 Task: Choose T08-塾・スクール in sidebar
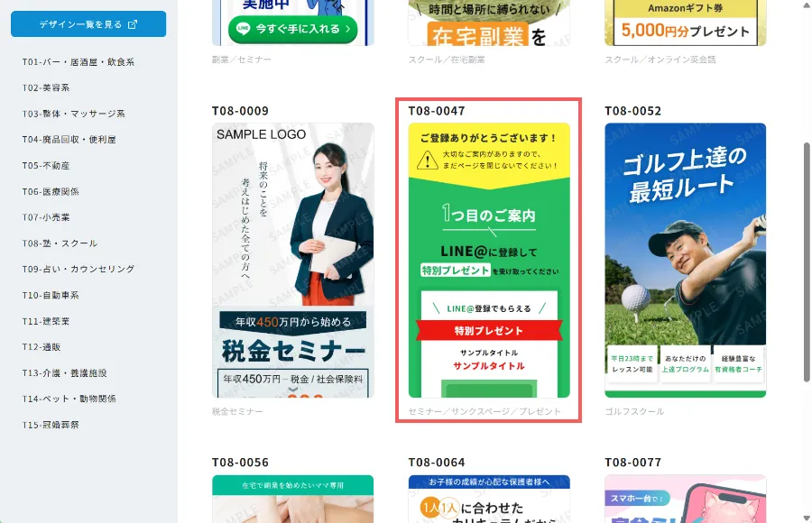pos(60,243)
